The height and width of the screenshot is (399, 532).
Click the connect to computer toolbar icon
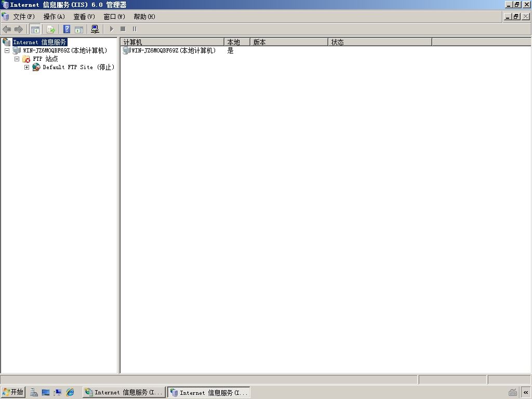click(x=95, y=29)
